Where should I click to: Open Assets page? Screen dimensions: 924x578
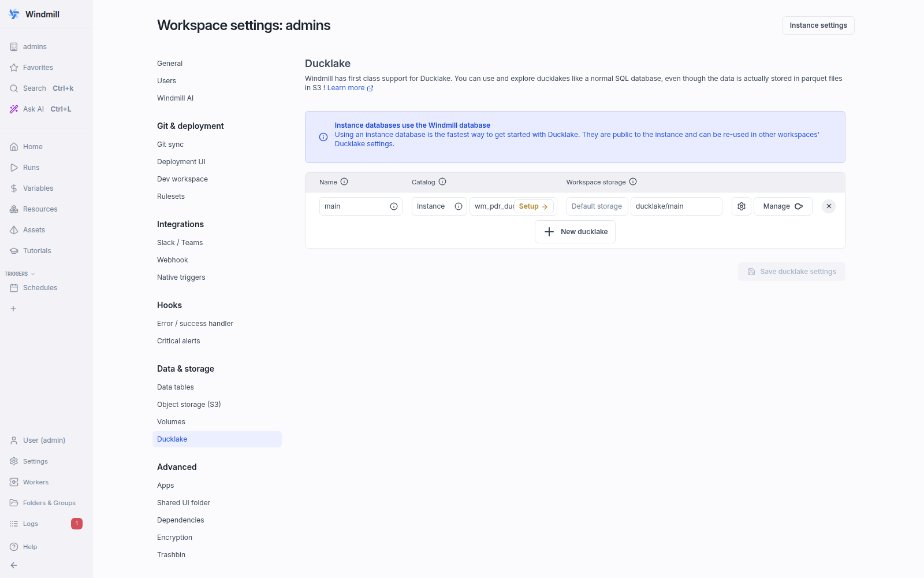point(46,230)
